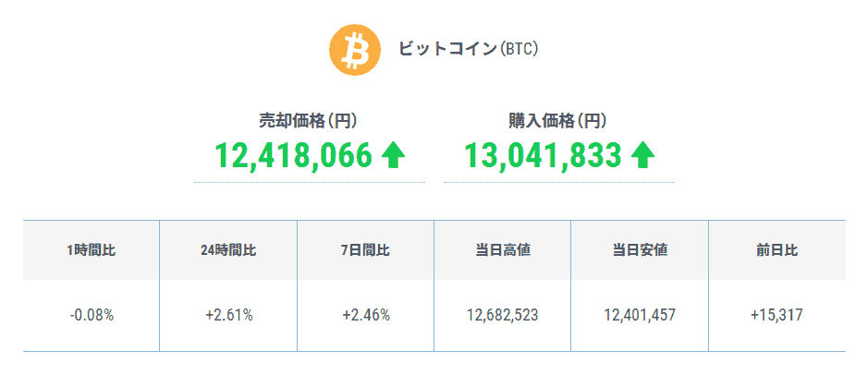The image size is (868, 375).
Task: Click the 前日比 column header
Action: pyautogui.click(x=776, y=249)
